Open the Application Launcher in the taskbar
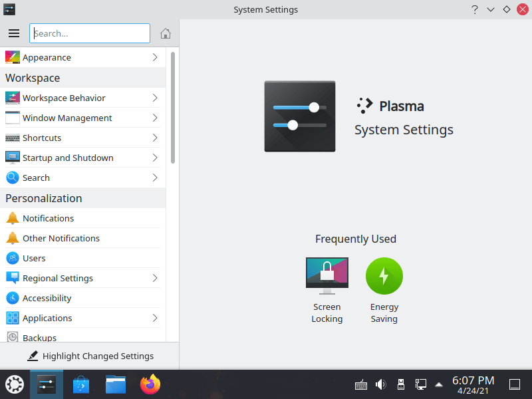This screenshot has width=532, height=399. point(15,384)
